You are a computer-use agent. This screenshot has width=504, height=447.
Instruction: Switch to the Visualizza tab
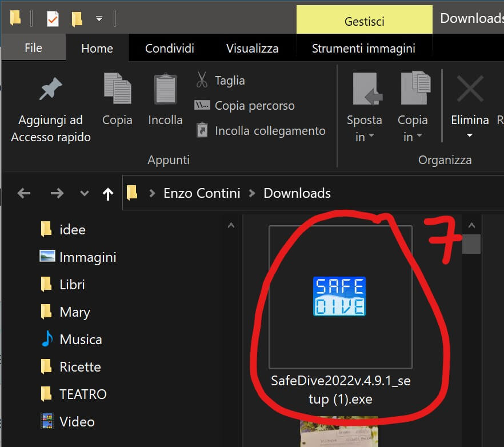252,49
